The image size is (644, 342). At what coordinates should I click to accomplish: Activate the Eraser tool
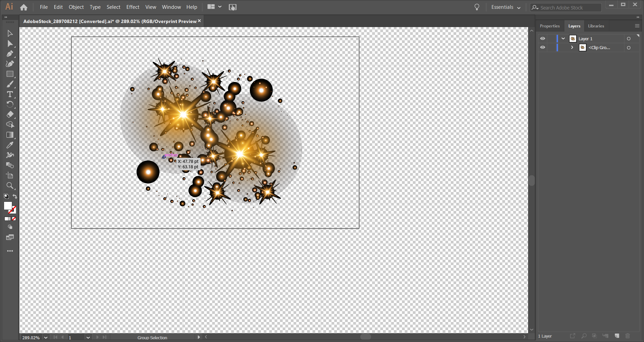(10, 114)
